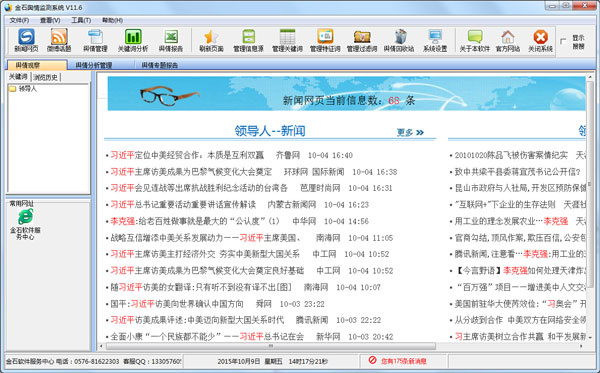Open the 舆情回收站 trash icon
600x373 pixels.
(x=399, y=40)
